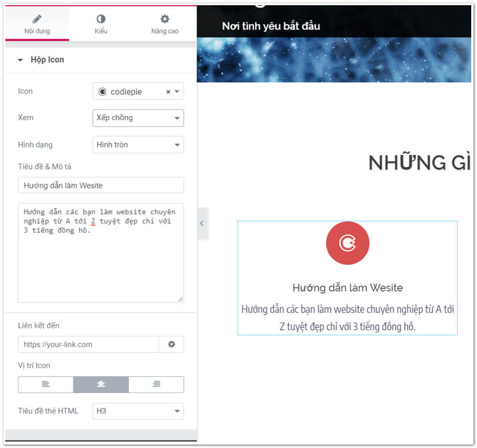Set icon position to left align
Image resolution: width=477 pixels, height=448 pixels.
click(46, 384)
